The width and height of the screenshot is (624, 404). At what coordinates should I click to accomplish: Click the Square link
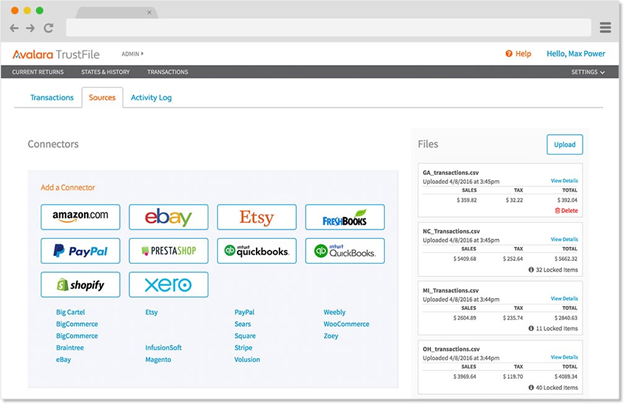pos(245,336)
